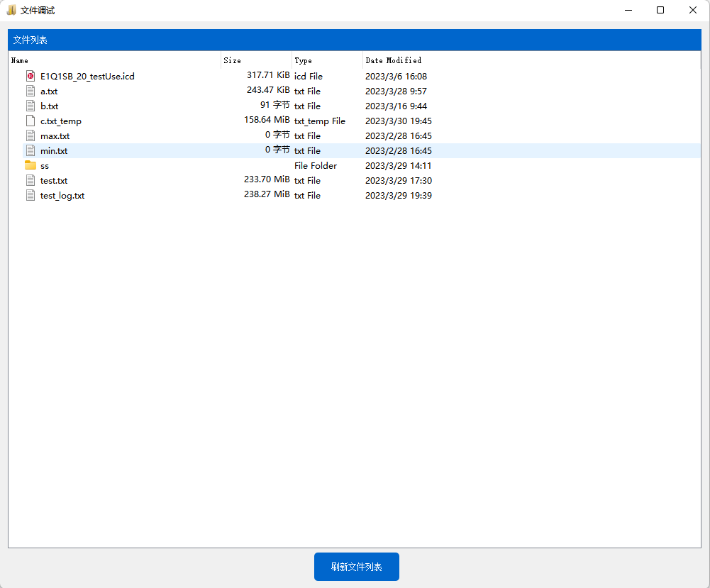Viewport: 710px width, 588px height.
Task: Click the 238.27 MiB size value
Action: (x=267, y=194)
